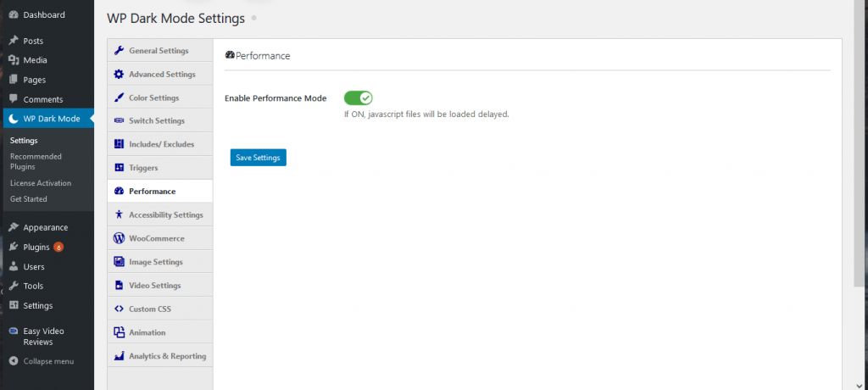Click the Custom CSS code brackets icon
Image resolution: width=868 pixels, height=390 pixels.
point(119,309)
